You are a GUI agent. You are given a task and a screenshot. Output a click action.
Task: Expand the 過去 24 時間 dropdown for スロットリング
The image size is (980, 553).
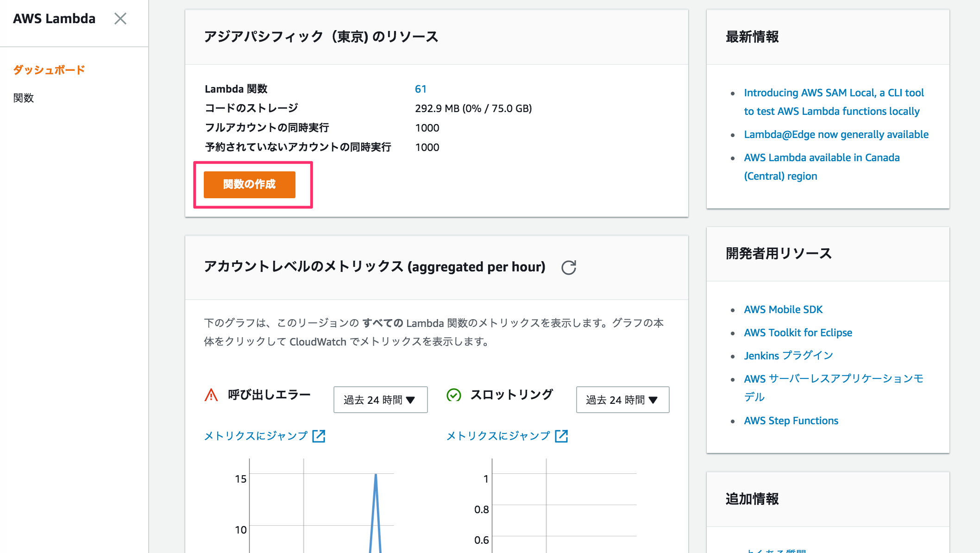pos(622,400)
